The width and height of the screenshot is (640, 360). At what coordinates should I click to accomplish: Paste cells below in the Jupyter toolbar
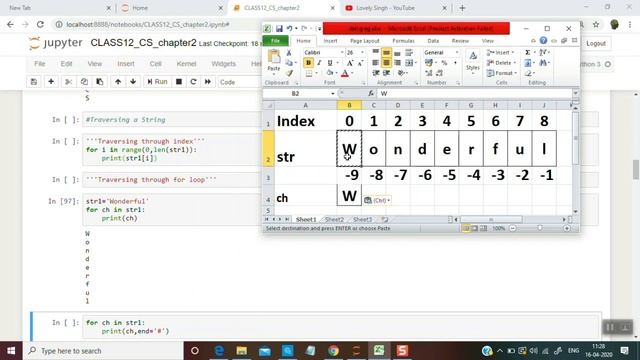(100, 82)
